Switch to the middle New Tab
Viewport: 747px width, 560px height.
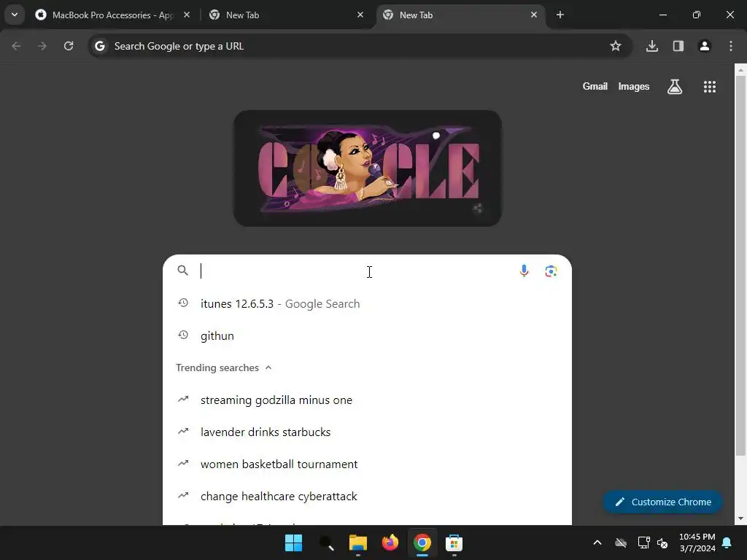pos(287,15)
